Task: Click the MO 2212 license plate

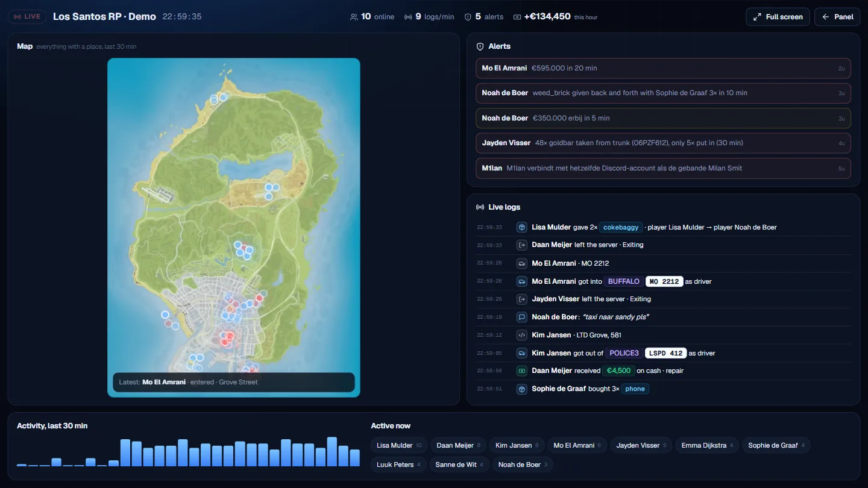Action: coord(664,281)
